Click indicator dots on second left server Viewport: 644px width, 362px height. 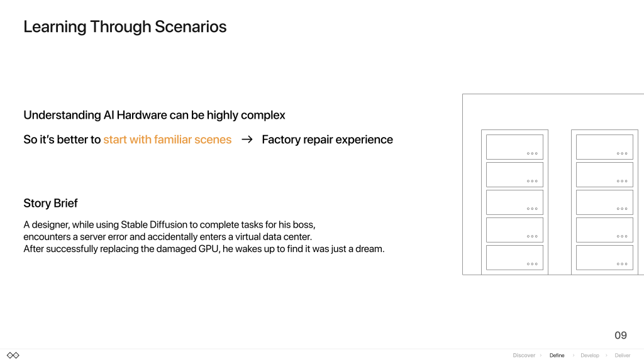click(532, 181)
